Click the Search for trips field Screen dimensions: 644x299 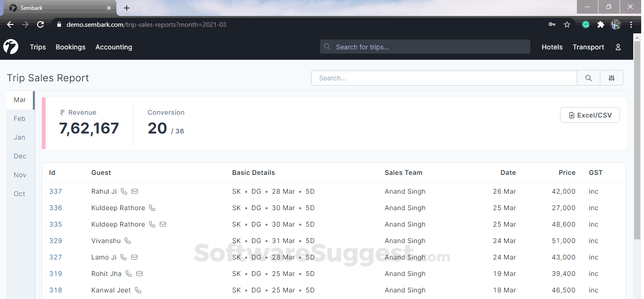pos(425,47)
